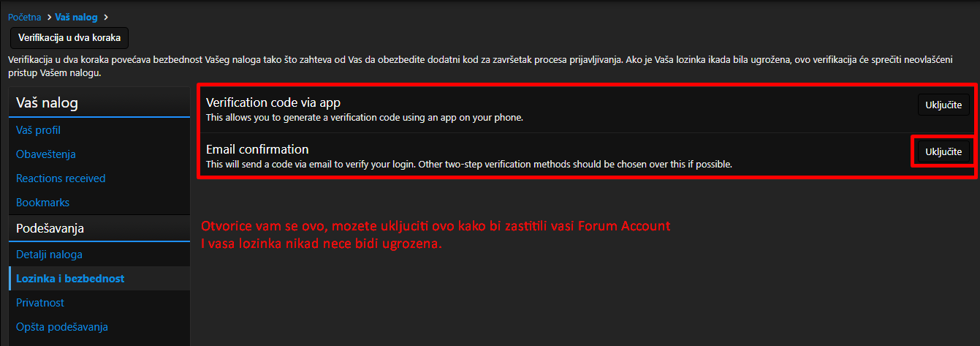980x346 pixels.
Task: Click the Email confirmation title
Action: (x=257, y=149)
